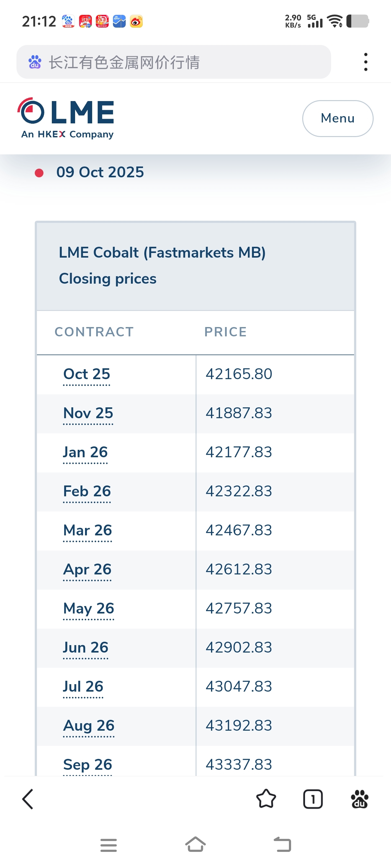Click the LME logo

pos(66,118)
